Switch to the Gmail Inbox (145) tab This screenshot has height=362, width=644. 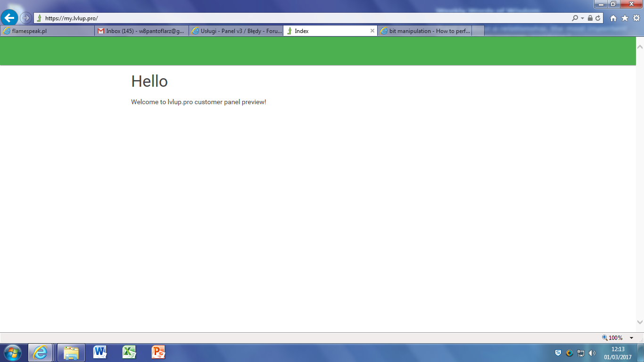pyautogui.click(x=141, y=31)
